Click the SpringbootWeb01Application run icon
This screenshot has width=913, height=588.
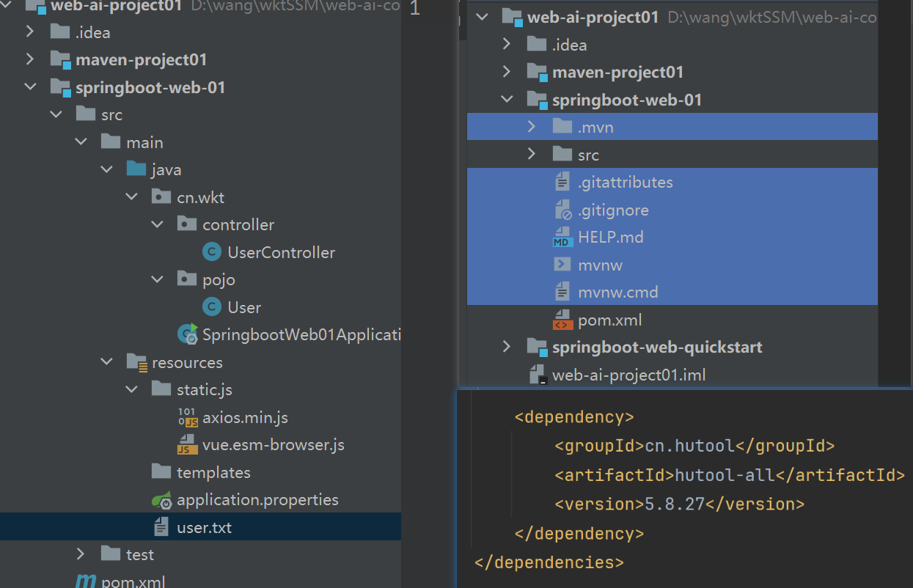[187, 335]
